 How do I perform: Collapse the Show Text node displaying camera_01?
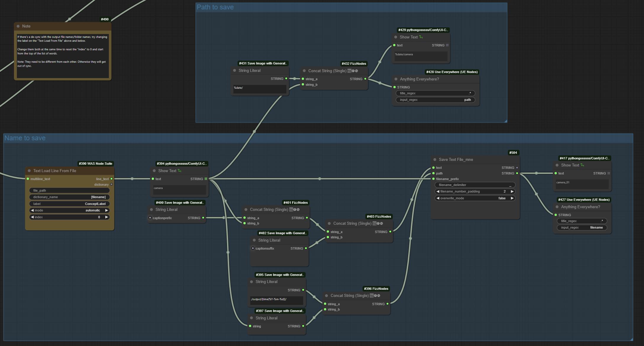[557, 165]
